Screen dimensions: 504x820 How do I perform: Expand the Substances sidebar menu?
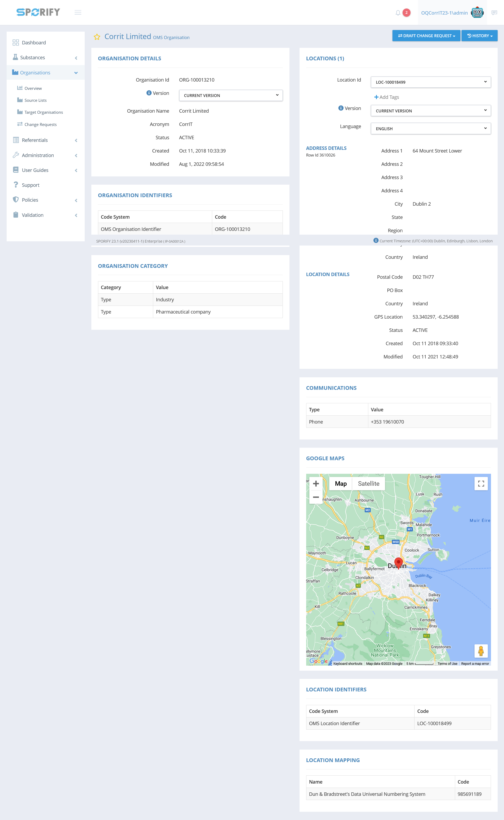[x=45, y=58]
